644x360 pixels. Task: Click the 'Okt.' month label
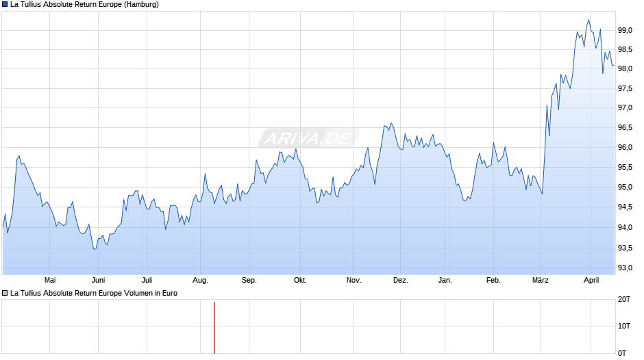click(x=300, y=281)
